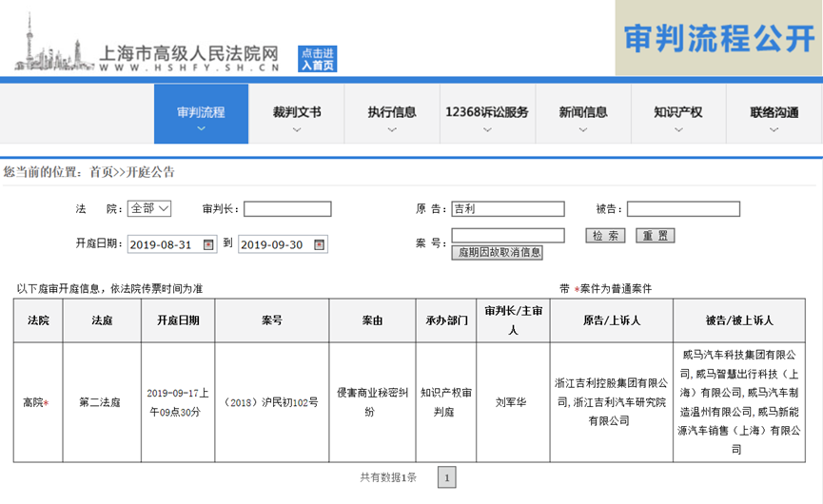Viewport: 823px width, 504px height.
Task: Focus the 被告 input field
Action: pyautogui.click(x=683, y=209)
